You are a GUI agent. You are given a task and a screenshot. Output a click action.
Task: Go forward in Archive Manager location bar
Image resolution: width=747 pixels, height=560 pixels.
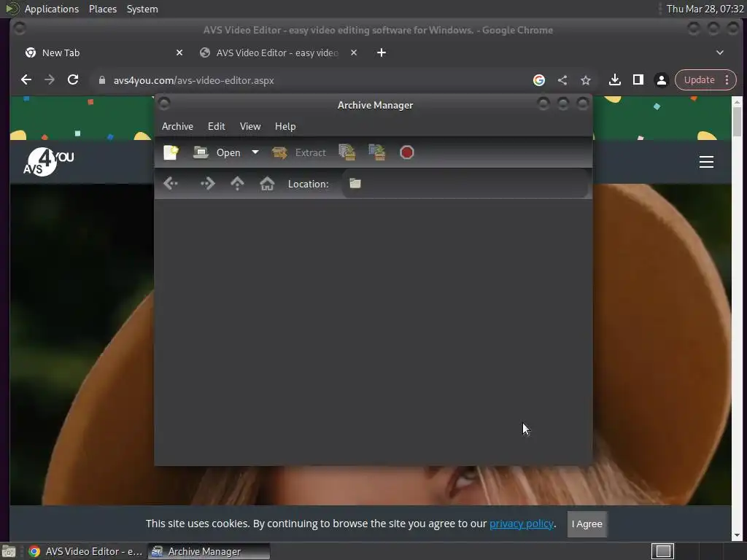[x=207, y=183]
